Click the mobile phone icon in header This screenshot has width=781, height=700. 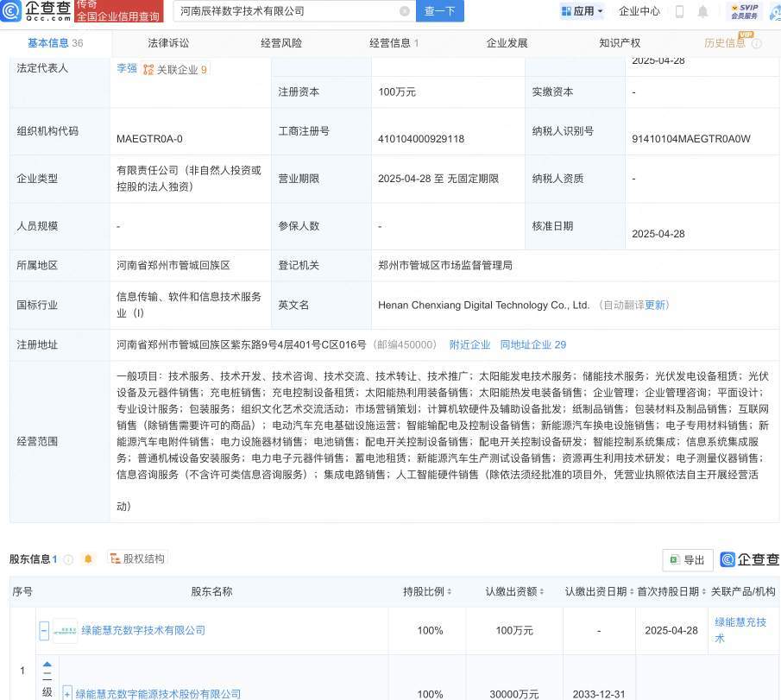coord(679,11)
